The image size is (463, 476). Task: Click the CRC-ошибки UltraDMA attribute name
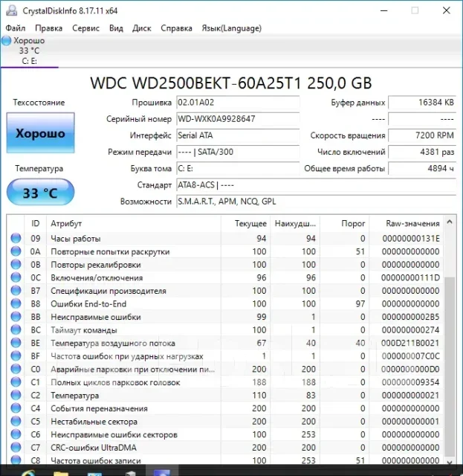[x=94, y=448]
